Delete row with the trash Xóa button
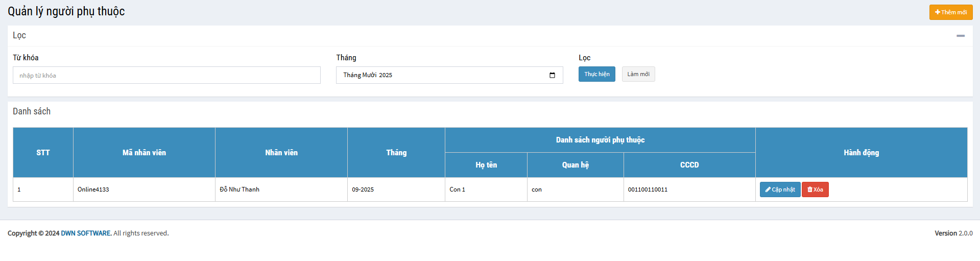 (815, 189)
